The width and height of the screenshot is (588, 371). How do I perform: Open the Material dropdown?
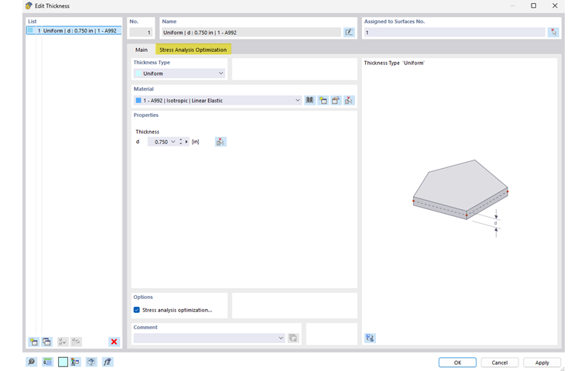[x=297, y=100]
